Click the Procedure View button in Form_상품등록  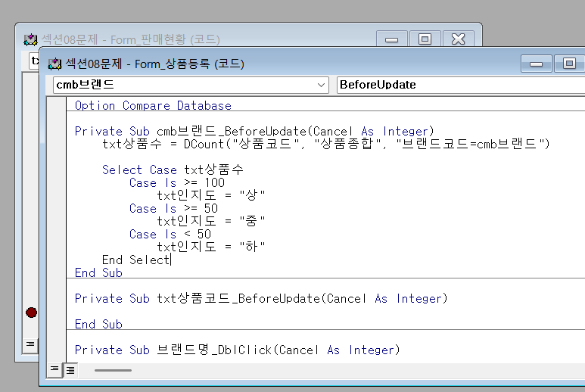point(54,370)
